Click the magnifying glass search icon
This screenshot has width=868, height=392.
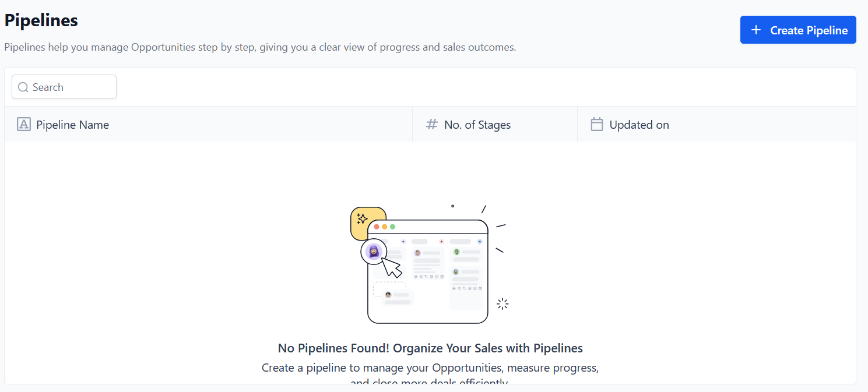point(23,87)
